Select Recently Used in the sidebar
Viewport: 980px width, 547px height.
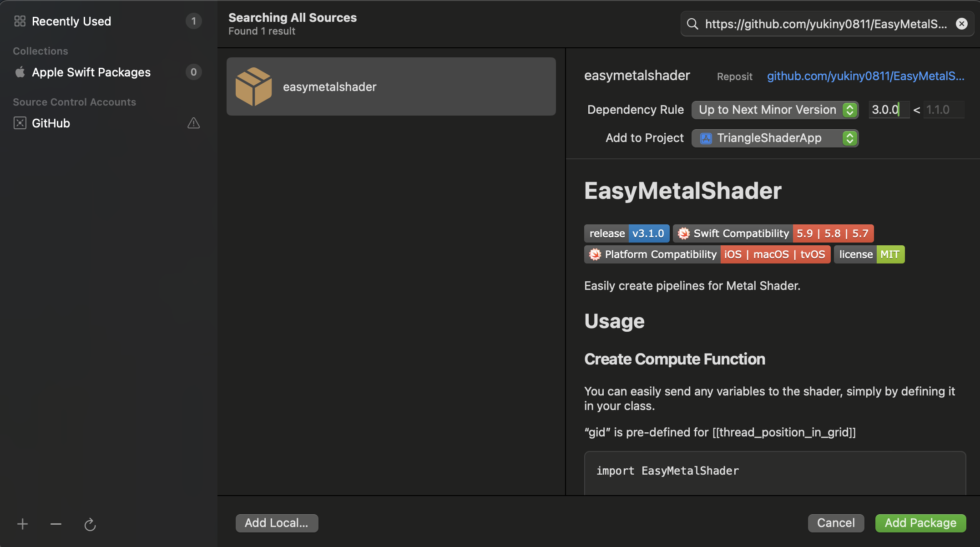click(71, 21)
